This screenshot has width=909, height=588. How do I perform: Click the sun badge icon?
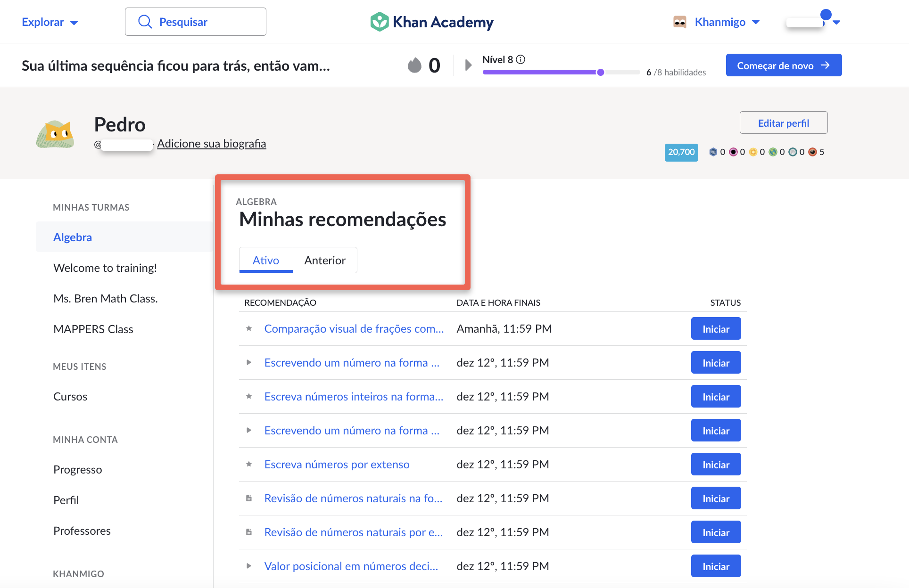(753, 152)
